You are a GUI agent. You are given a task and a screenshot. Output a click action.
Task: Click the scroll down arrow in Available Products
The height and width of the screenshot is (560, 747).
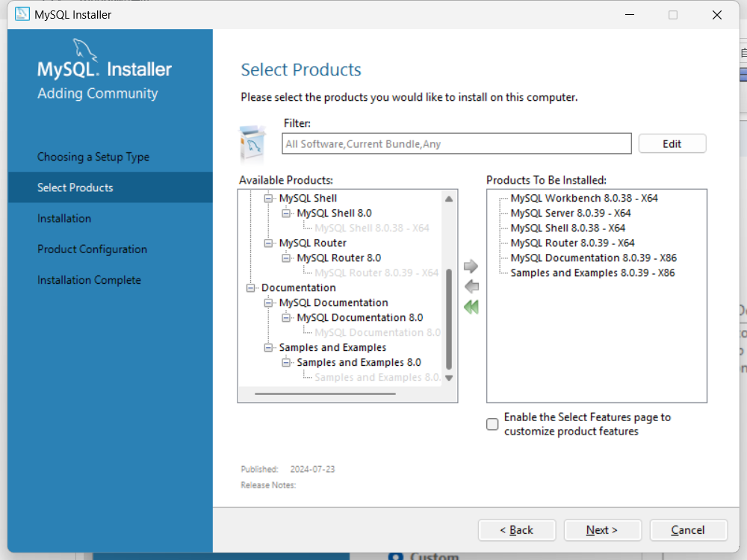pos(449,378)
